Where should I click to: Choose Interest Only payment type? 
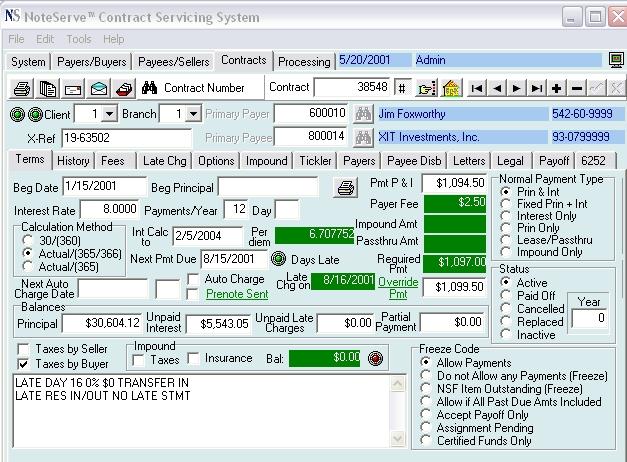click(x=505, y=216)
